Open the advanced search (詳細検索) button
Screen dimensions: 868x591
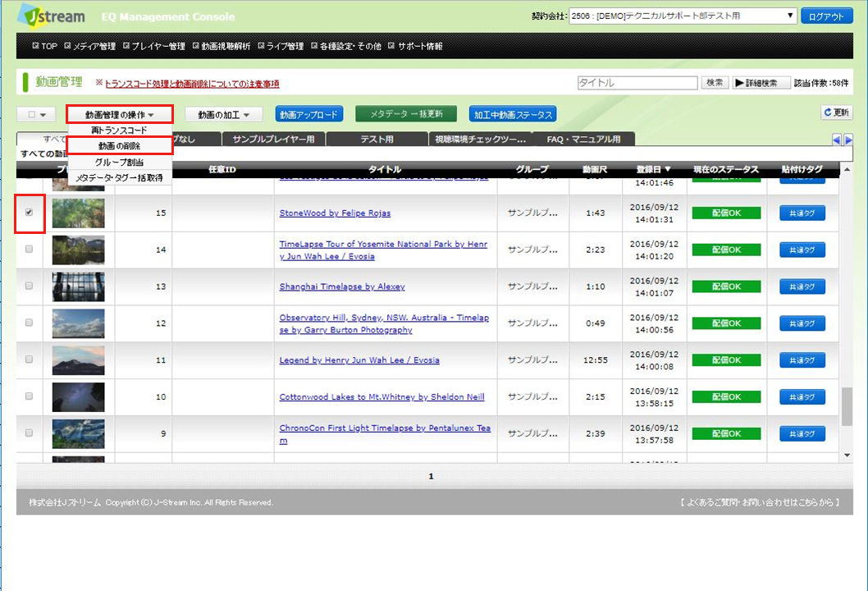[761, 83]
